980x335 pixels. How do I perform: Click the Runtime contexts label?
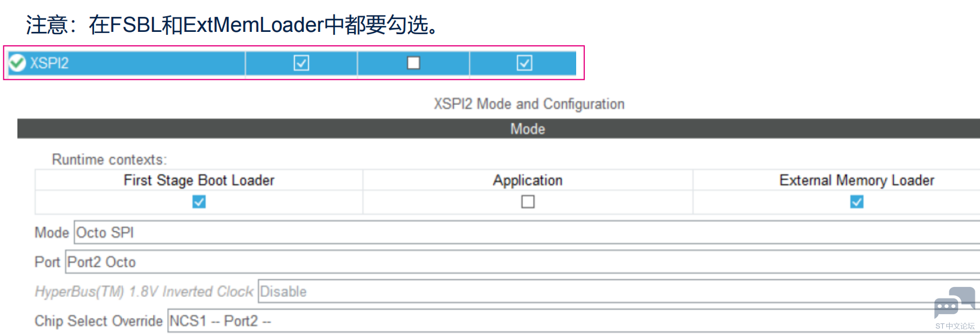(x=109, y=159)
